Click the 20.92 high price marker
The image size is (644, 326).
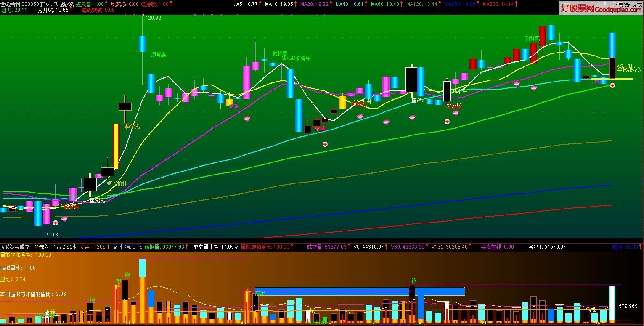click(154, 18)
